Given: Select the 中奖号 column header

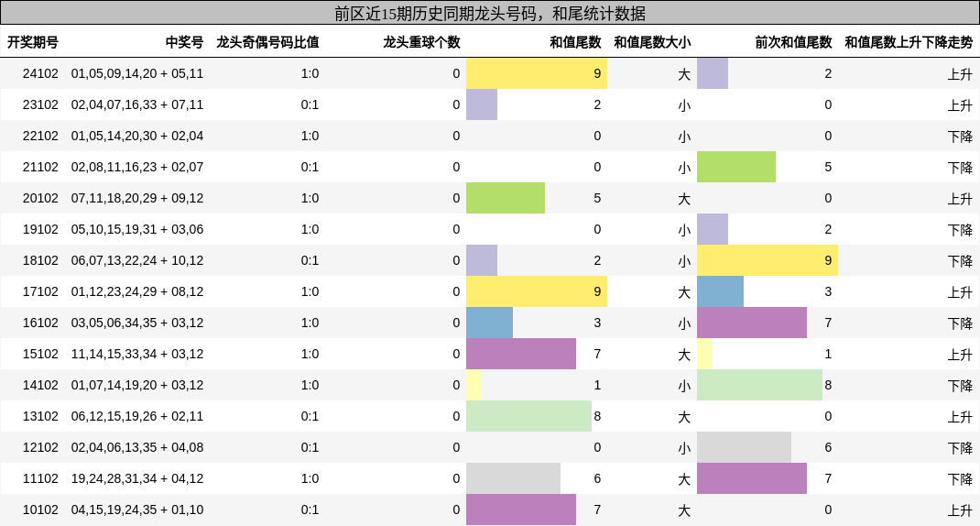Looking at the screenshot, I should coord(184,42).
